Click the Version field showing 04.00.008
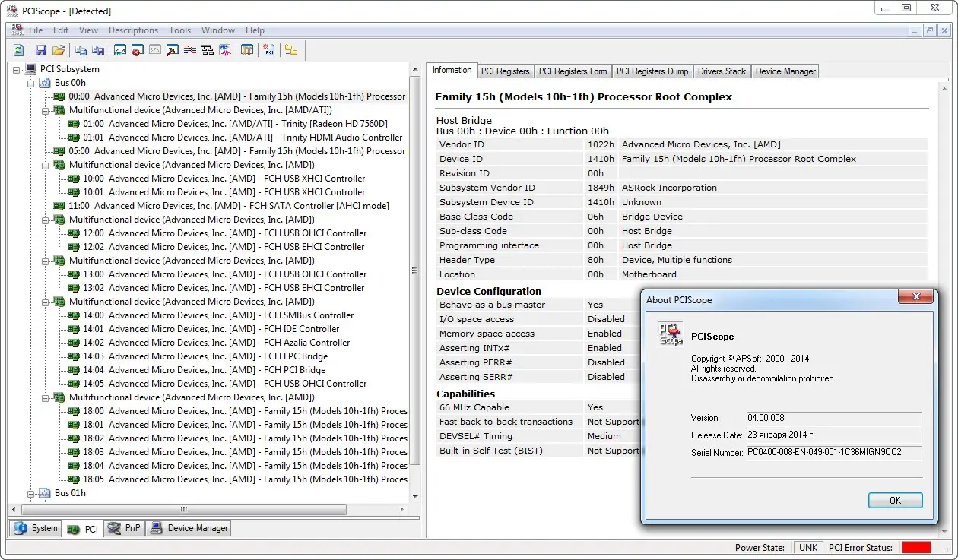 [x=833, y=418]
